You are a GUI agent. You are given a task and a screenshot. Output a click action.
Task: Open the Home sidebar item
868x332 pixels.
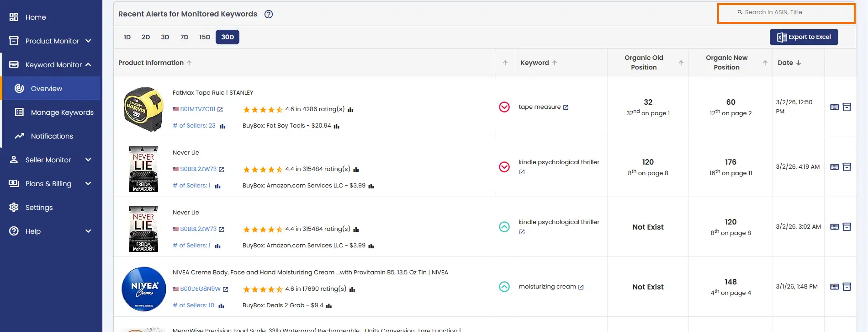36,17
